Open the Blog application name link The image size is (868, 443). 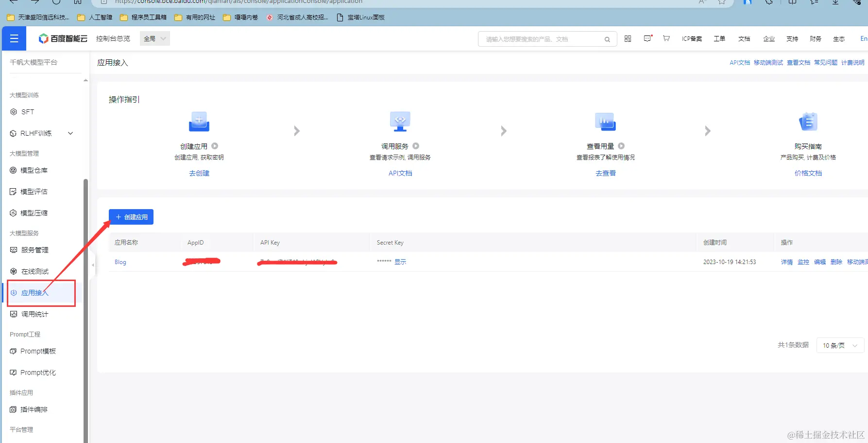tap(120, 262)
